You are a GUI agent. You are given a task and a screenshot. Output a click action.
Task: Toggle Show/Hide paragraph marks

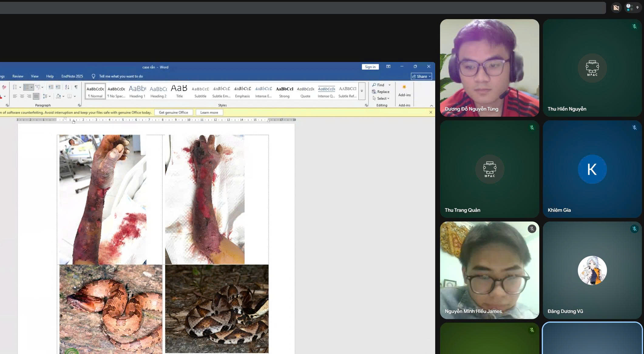click(x=76, y=87)
